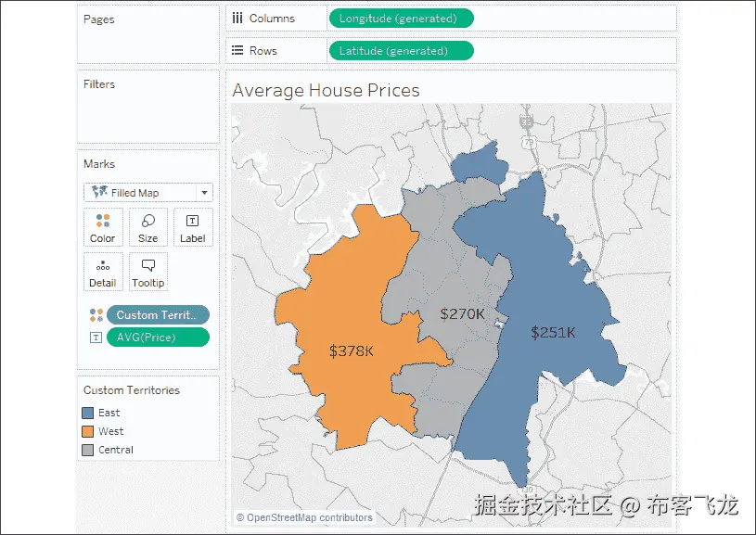
Task: Open the Size marks card
Action: 148,227
